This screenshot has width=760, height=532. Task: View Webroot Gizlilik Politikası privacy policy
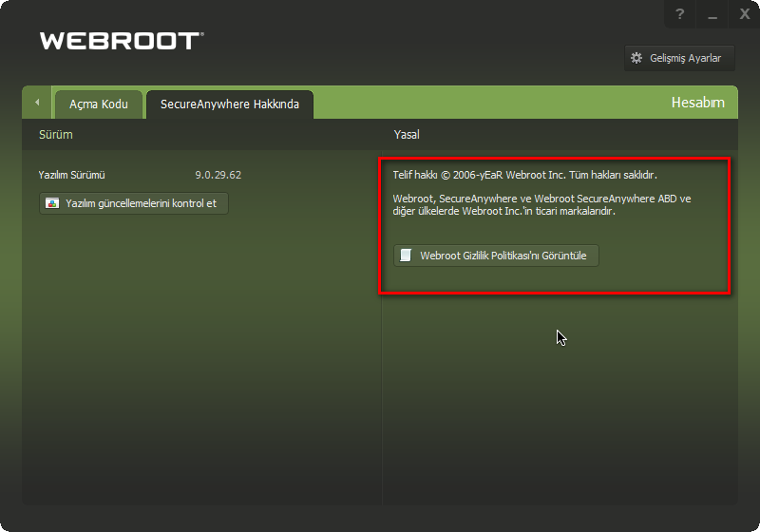click(x=496, y=256)
